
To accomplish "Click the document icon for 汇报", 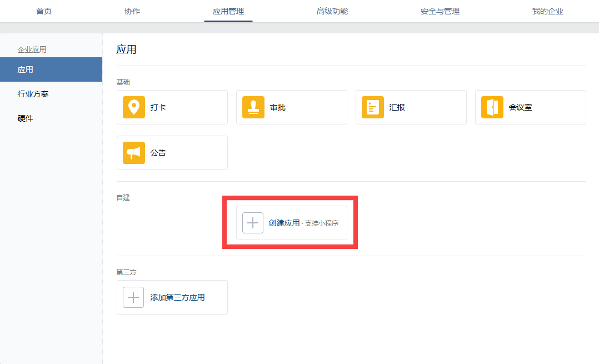I will (373, 107).
